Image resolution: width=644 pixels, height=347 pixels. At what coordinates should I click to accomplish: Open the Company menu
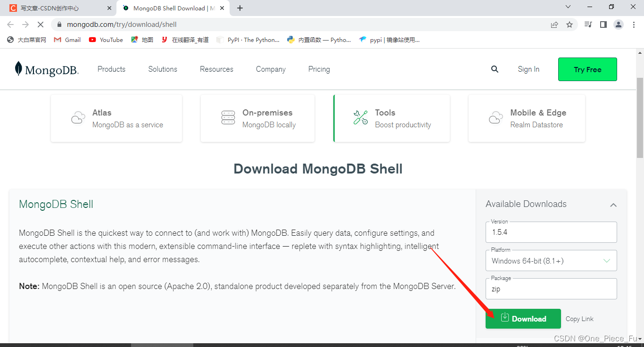[x=271, y=69]
